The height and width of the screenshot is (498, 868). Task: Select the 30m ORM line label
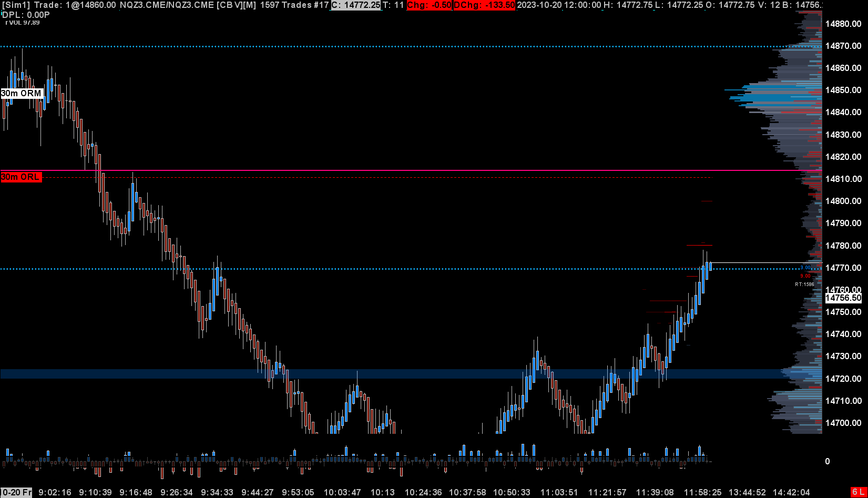(x=21, y=94)
